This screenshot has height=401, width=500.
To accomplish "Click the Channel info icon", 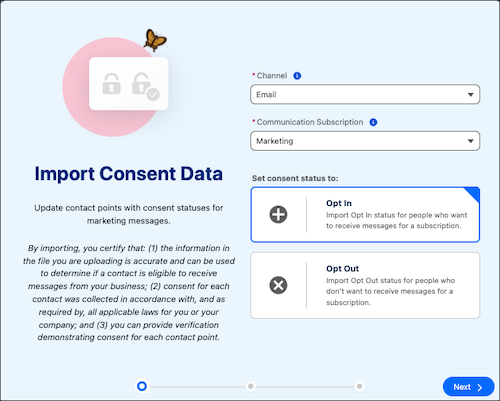I will [297, 76].
